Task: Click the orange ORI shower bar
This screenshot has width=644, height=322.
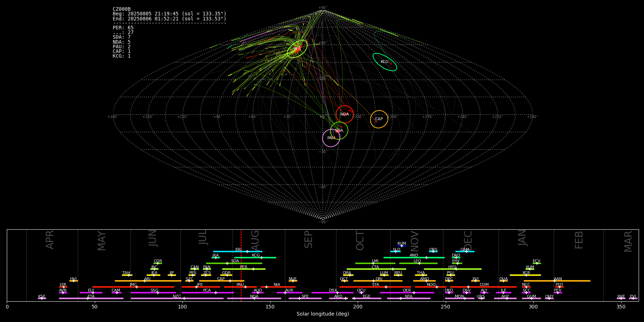Action: [378, 281]
